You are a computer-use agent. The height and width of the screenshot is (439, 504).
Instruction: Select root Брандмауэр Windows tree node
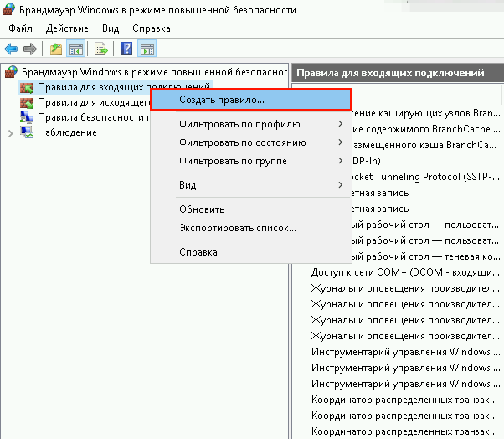click(x=154, y=72)
